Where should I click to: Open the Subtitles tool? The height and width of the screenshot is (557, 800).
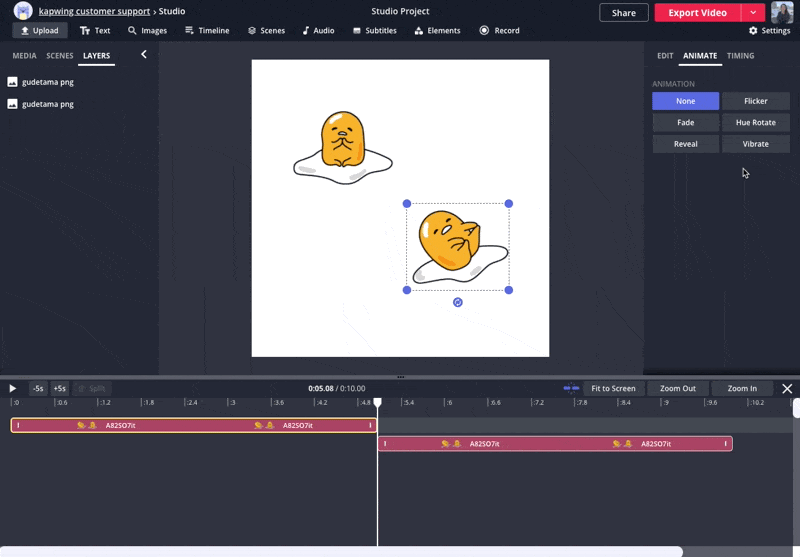pyautogui.click(x=374, y=31)
